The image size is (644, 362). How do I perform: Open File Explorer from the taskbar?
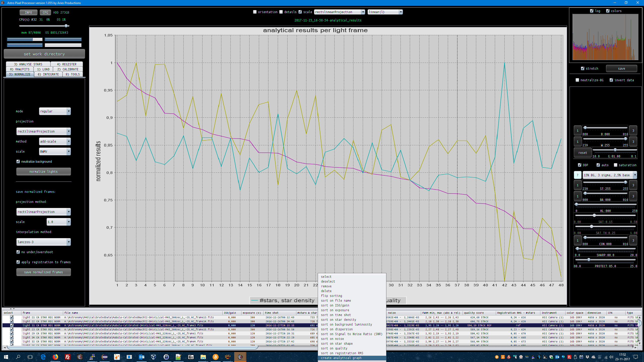click(203, 357)
